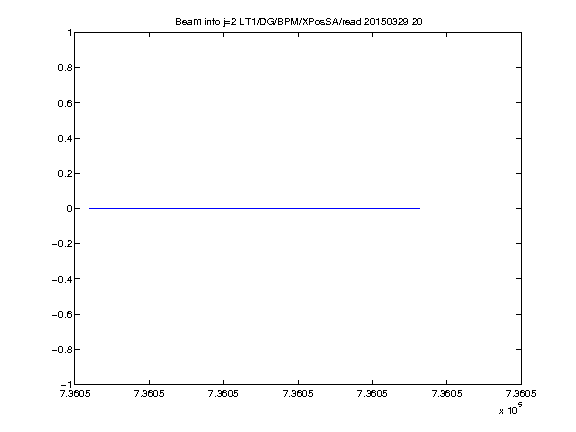Select the first 7.3605 x-axis tick label
Image resolution: width=576 pixels, height=432 pixels.
[75, 394]
